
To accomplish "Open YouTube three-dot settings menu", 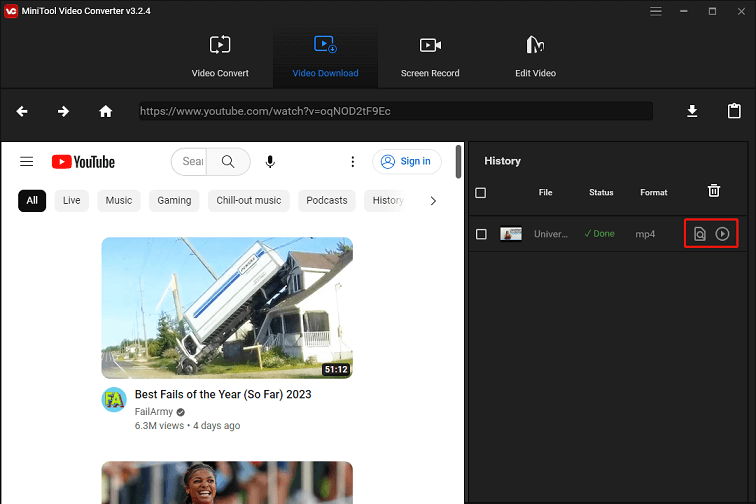I will coord(352,162).
